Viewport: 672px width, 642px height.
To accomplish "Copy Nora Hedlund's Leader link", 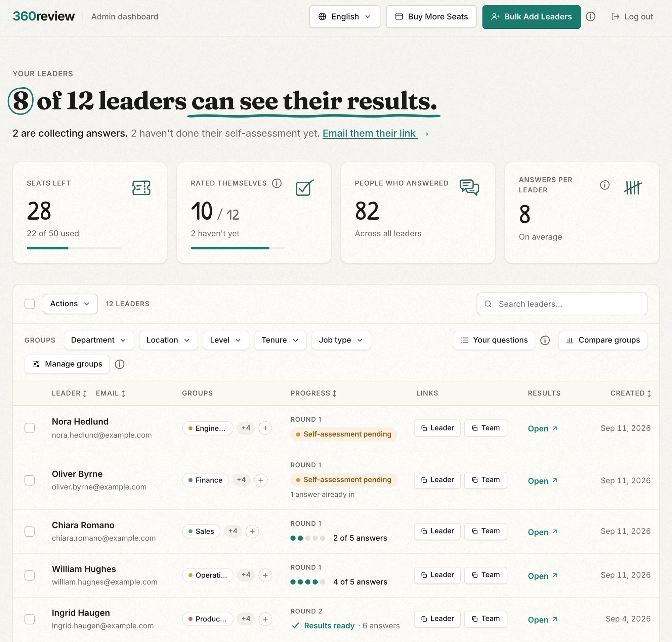I will [437, 428].
